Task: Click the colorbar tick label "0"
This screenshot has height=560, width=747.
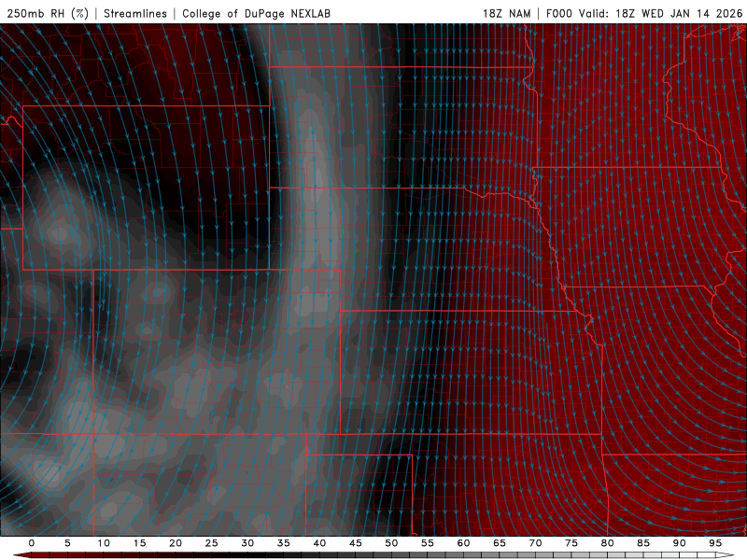Action: click(x=32, y=543)
